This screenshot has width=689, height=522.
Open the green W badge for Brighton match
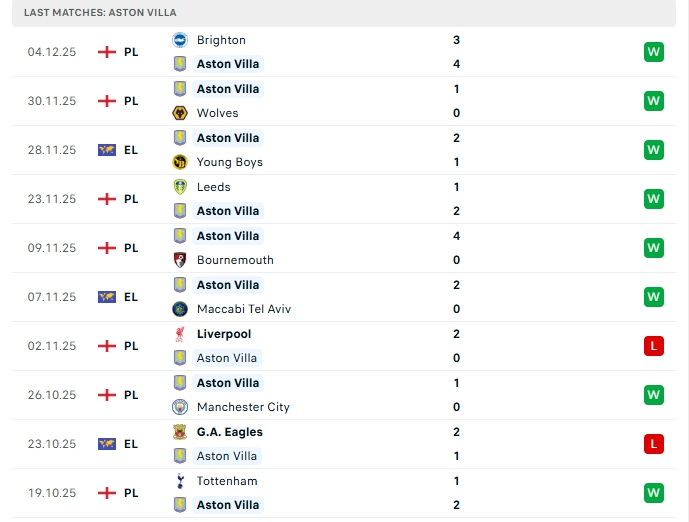tap(654, 52)
